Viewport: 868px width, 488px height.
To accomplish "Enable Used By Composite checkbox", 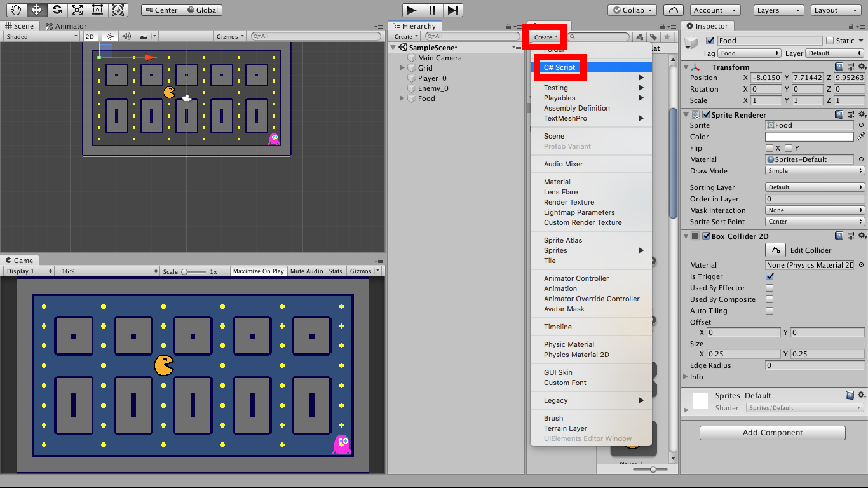I will pos(770,299).
